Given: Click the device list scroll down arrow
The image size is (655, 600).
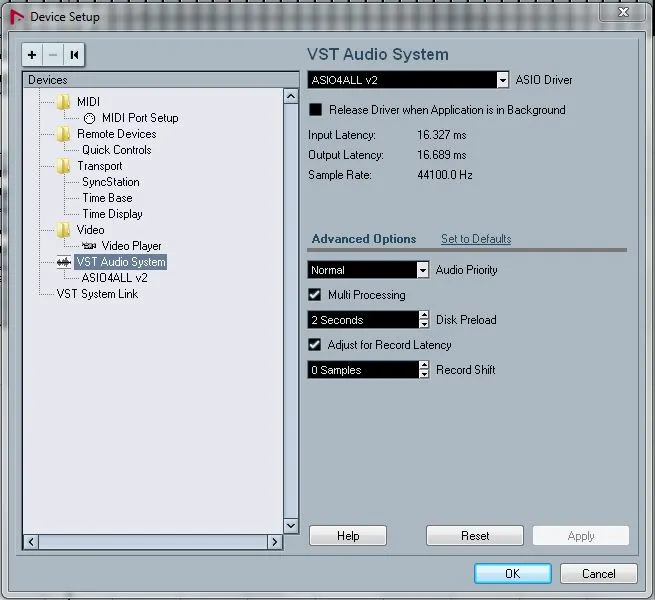Looking at the screenshot, I should [291, 526].
